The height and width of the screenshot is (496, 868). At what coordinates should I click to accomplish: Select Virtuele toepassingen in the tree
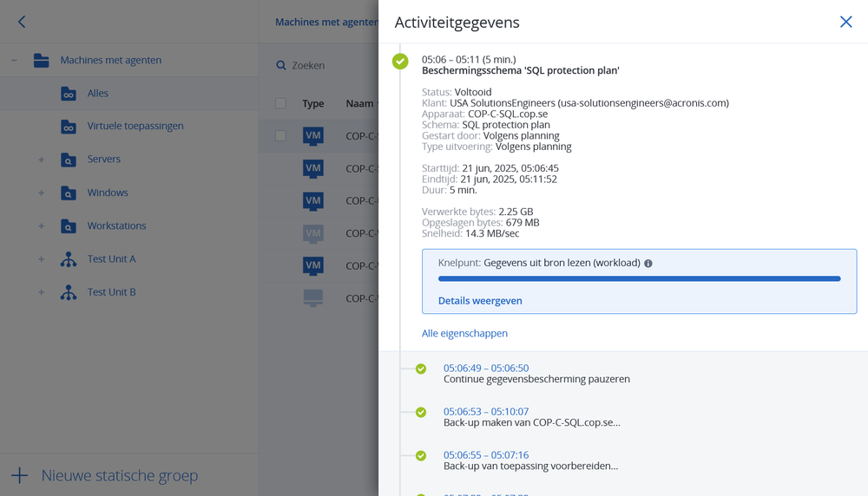(x=135, y=126)
